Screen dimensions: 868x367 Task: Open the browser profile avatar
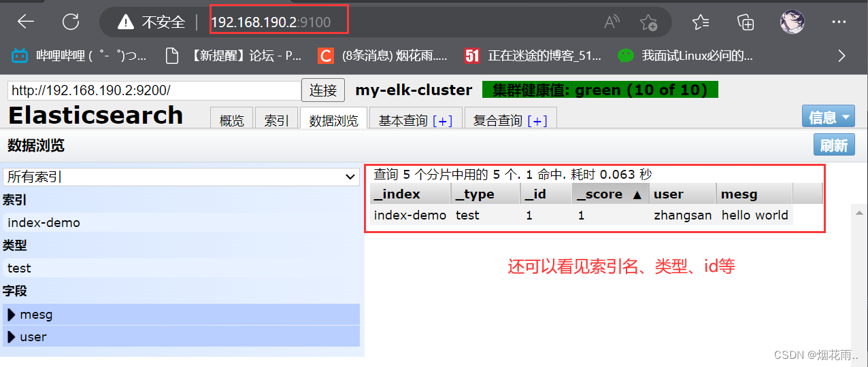tap(792, 22)
